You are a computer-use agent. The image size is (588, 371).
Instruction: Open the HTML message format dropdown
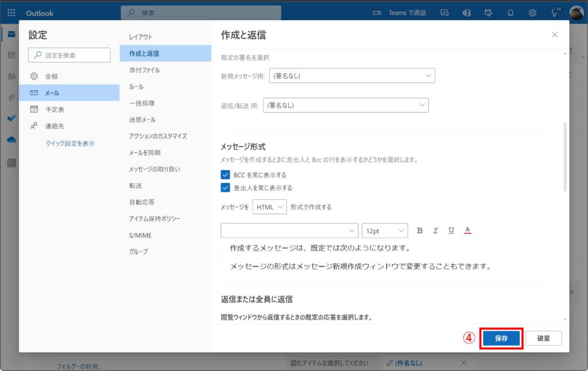[x=269, y=207]
